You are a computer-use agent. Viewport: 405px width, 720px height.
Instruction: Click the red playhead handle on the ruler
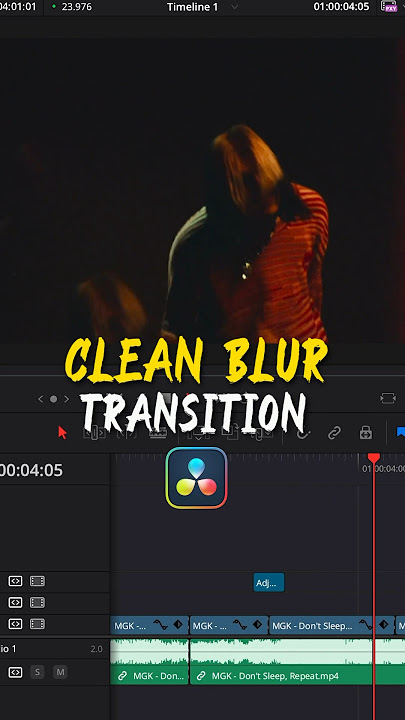coord(374,458)
